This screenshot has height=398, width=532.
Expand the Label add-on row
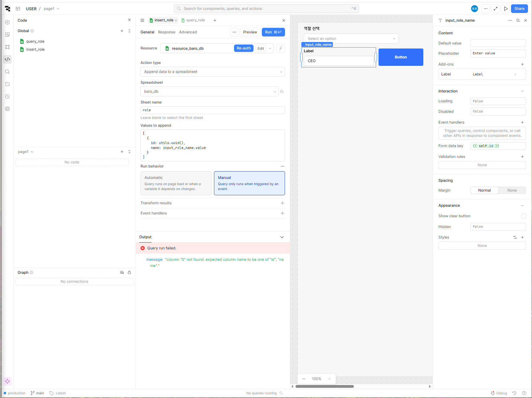click(482, 74)
